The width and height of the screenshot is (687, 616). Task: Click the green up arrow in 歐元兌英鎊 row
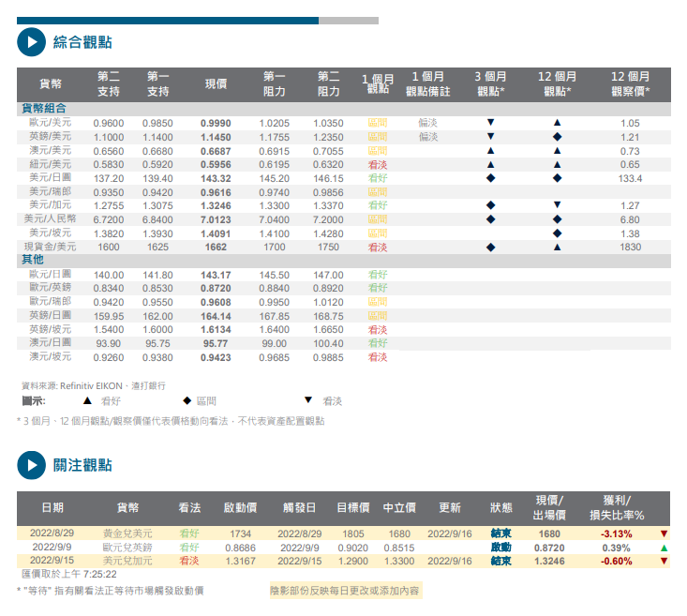coord(664,548)
